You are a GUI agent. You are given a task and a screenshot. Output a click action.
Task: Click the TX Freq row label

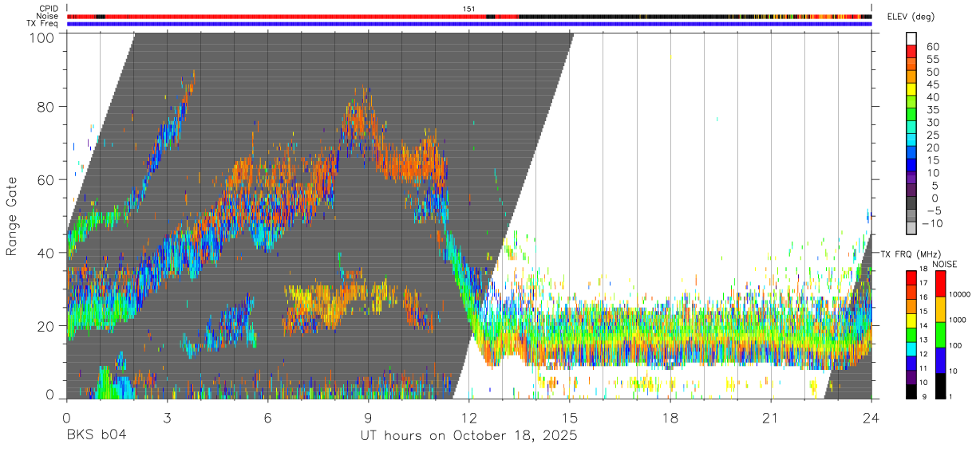pos(43,23)
